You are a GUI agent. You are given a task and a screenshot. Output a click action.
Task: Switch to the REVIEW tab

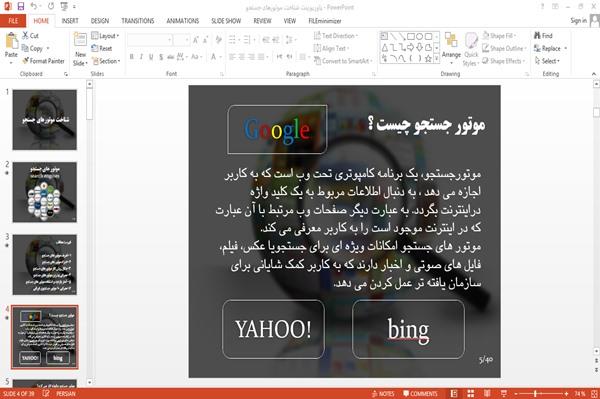(262, 21)
